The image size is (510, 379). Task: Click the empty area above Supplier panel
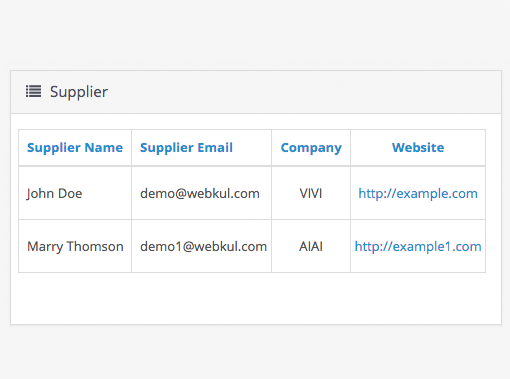click(x=255, y=35)
